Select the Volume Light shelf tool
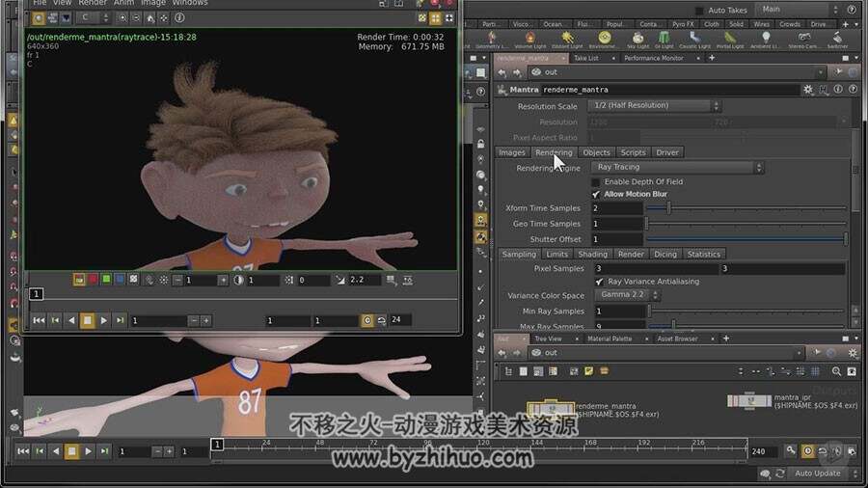This screenshot has height=488, width=868. (529, 40)
